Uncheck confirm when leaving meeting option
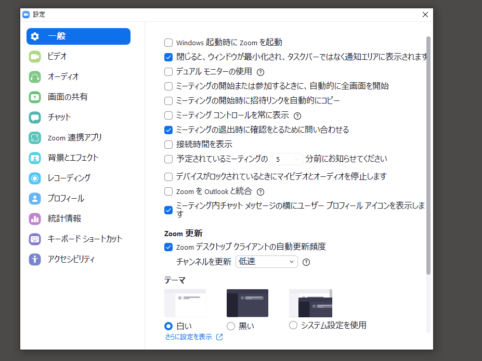482x361 pixels. 168,130
